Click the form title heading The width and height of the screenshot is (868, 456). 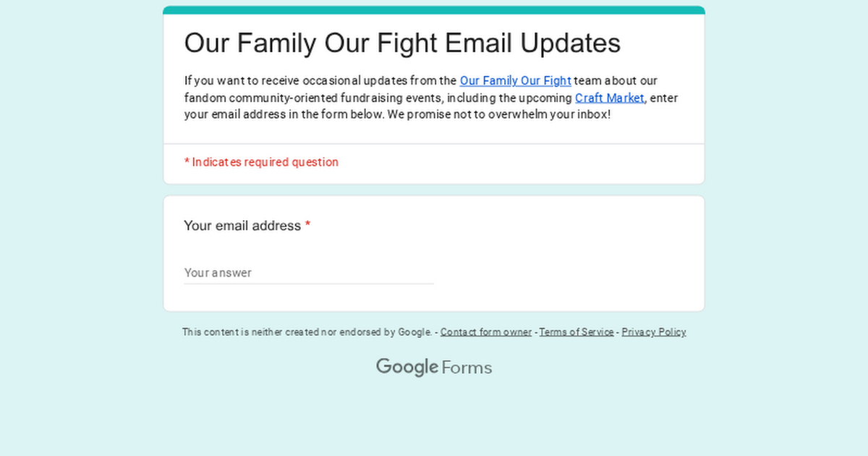[402, 43]
